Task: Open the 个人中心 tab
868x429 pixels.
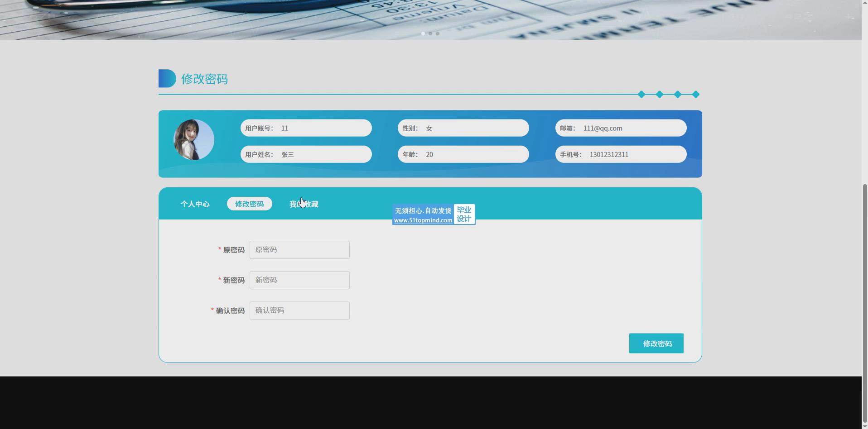Action: (x=195, y=204)
